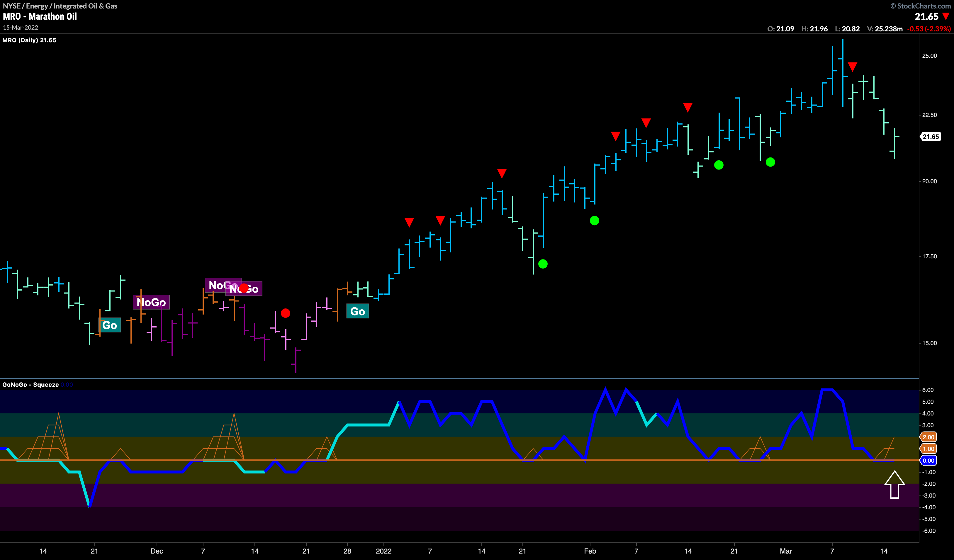The height and width of the screenshot is (560, 954).
Task: Click the white 21.65 last-price tag on price axis
Action: (x=930, y=137)
